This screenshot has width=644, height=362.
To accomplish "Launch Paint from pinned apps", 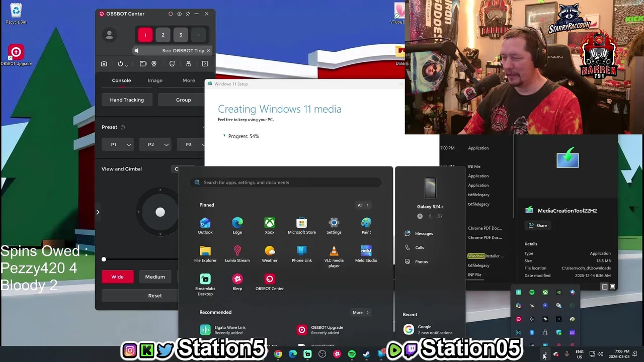I will pyautogui.click(x=366, y=226).
